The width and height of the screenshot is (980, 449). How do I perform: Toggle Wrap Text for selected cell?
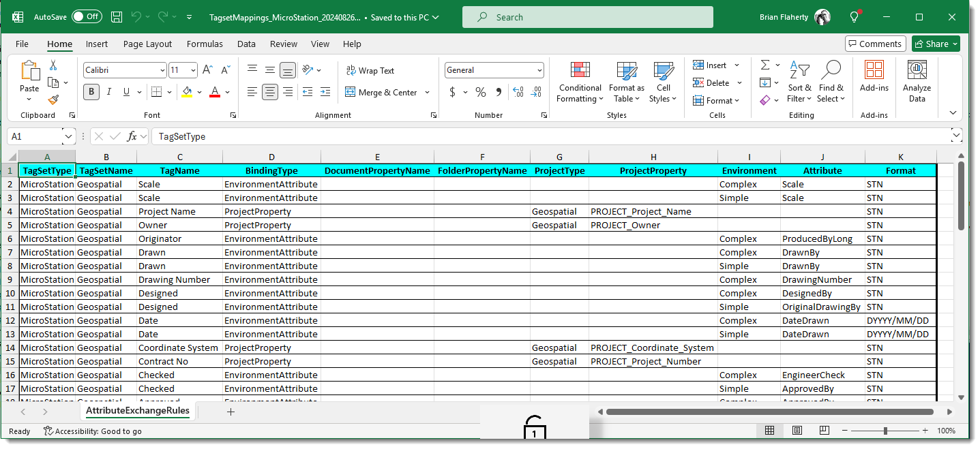(370, 70)
